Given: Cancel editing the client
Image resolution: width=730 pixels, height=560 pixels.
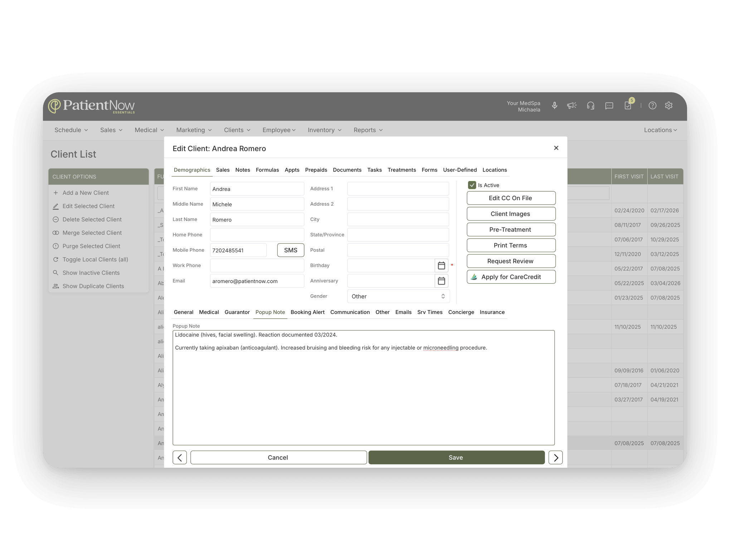Looking at the screenshot, I should [278, 457].
